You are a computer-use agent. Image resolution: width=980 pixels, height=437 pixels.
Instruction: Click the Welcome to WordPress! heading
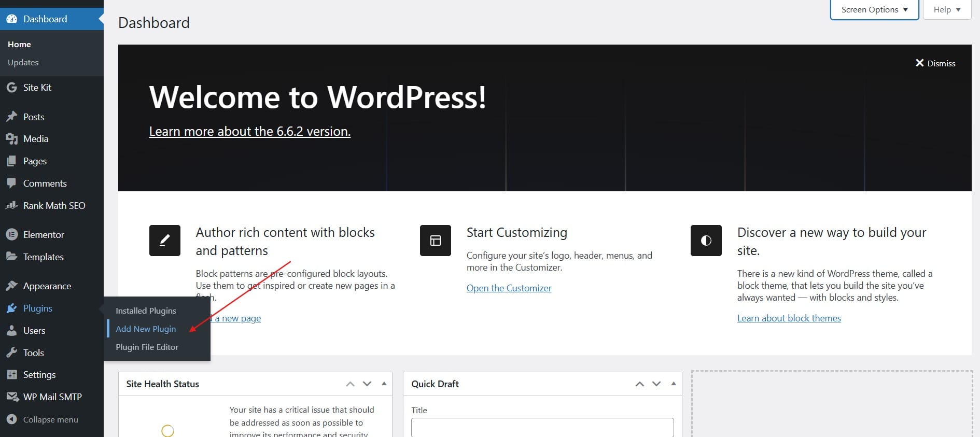[x=318, y=97]
